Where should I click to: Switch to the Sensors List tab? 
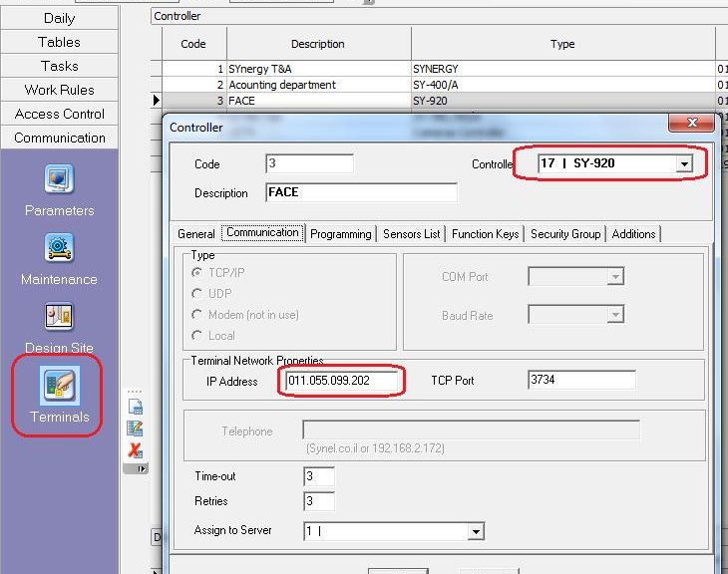[x=411, y=234]
